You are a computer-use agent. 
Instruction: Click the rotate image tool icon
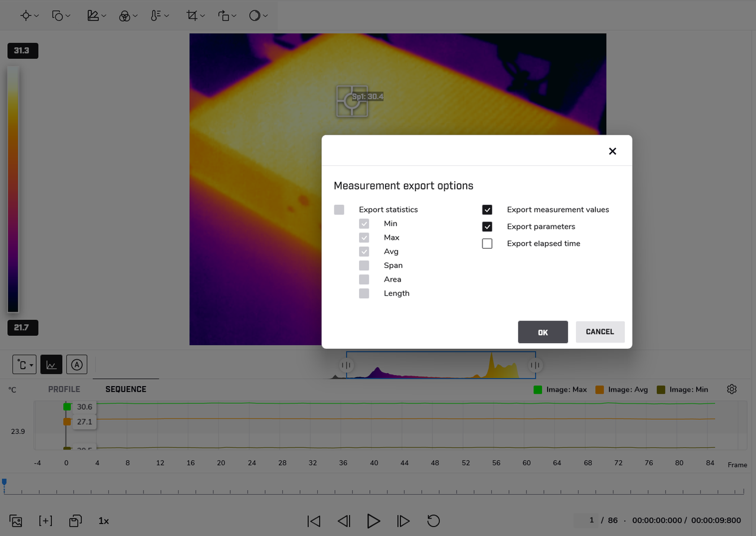[223, 16]
